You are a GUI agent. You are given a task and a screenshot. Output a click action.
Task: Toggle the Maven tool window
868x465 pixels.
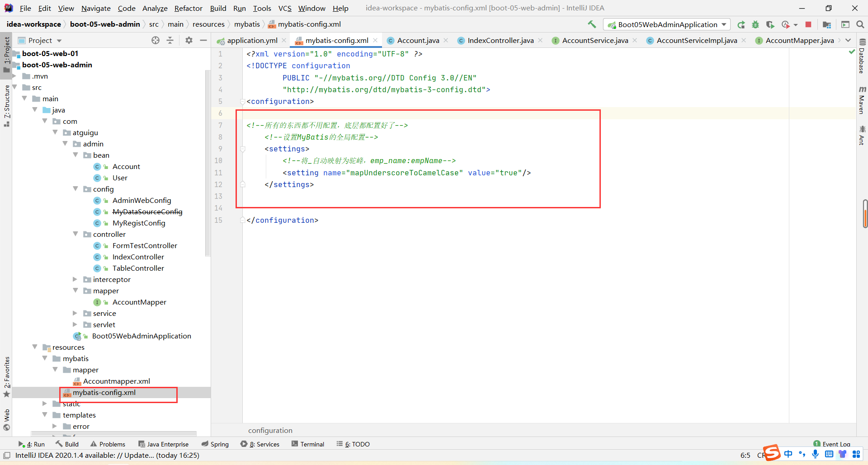862,100
